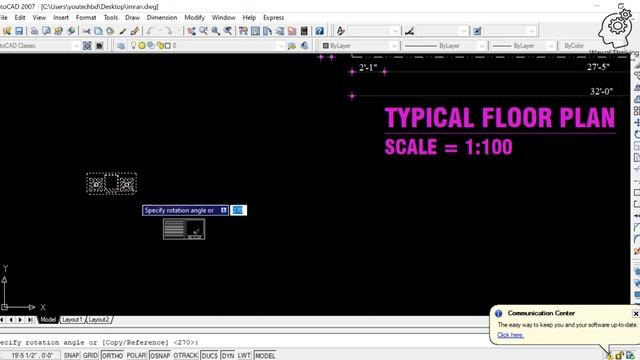
Task: Open Workspace Settings gear icon
Action: click(87, 46)
